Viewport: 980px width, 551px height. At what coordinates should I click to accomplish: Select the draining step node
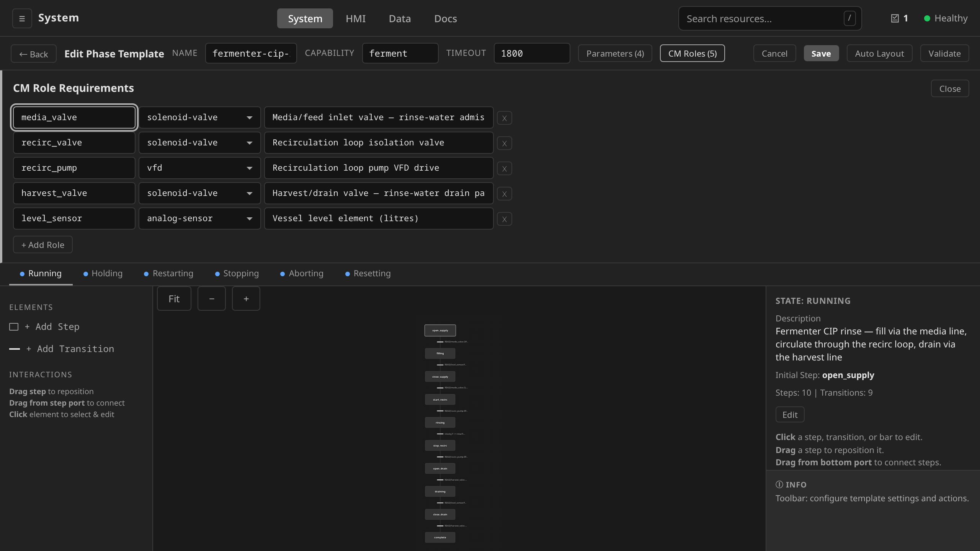[x=440, y=491]
